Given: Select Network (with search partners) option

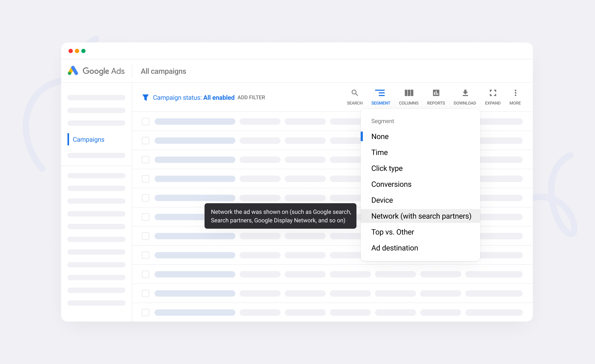Looking at the screenshot, I should tap(421, 216).
